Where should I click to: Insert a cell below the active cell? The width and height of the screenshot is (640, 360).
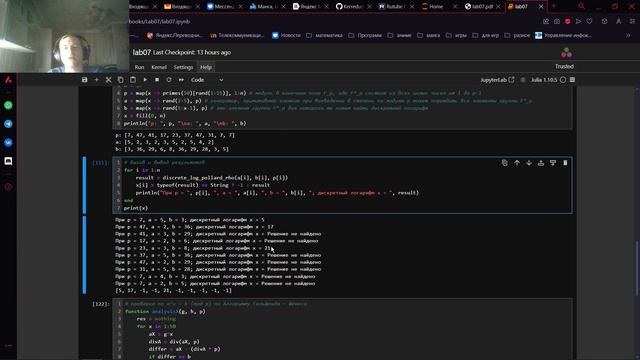[553, 163]
